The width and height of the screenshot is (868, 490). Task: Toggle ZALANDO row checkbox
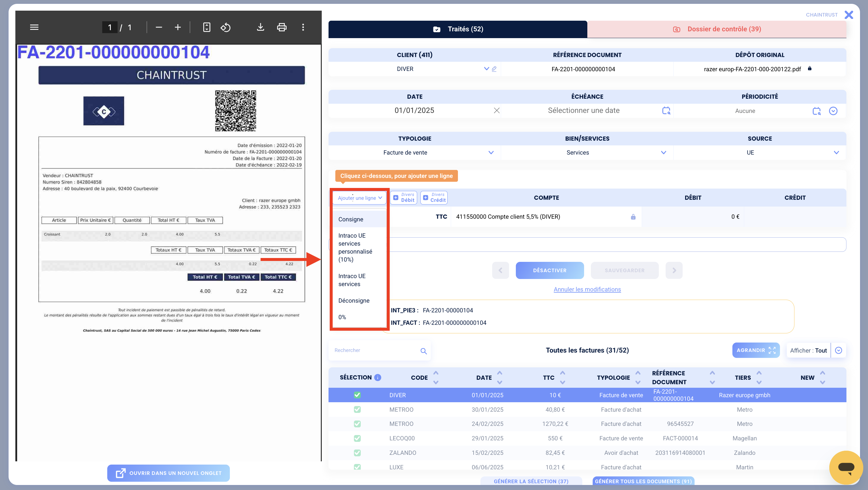357,452
